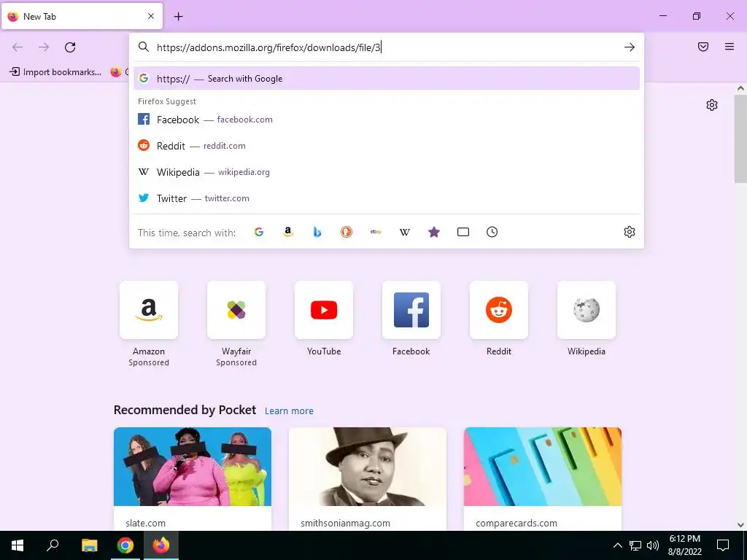Close the New Tab tab
This screenshot has width=747, height=560.
point(151,16)
